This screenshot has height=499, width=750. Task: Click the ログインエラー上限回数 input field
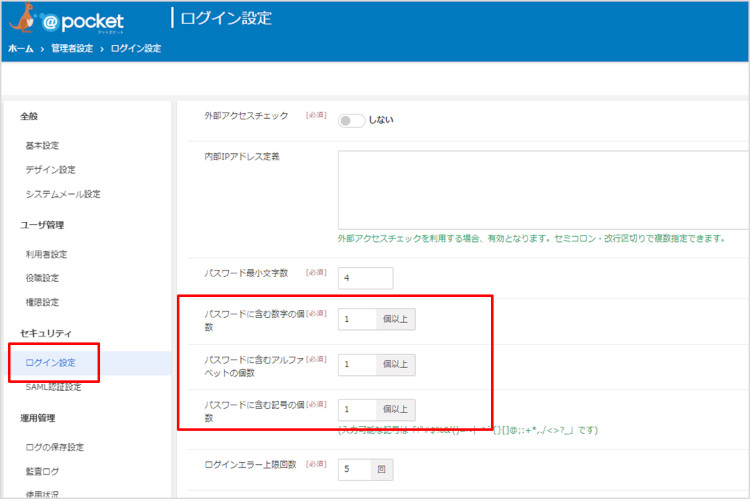click(x=354, y=469)
